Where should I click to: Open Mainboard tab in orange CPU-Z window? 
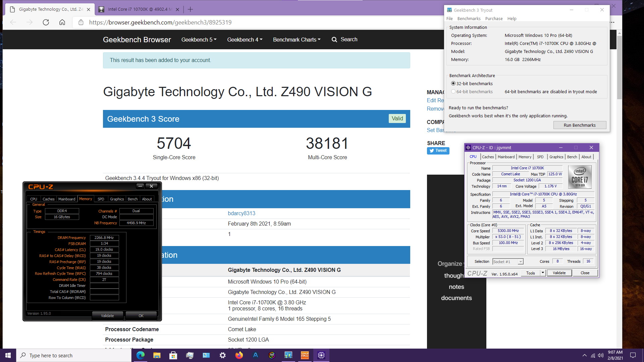[67, 199]
